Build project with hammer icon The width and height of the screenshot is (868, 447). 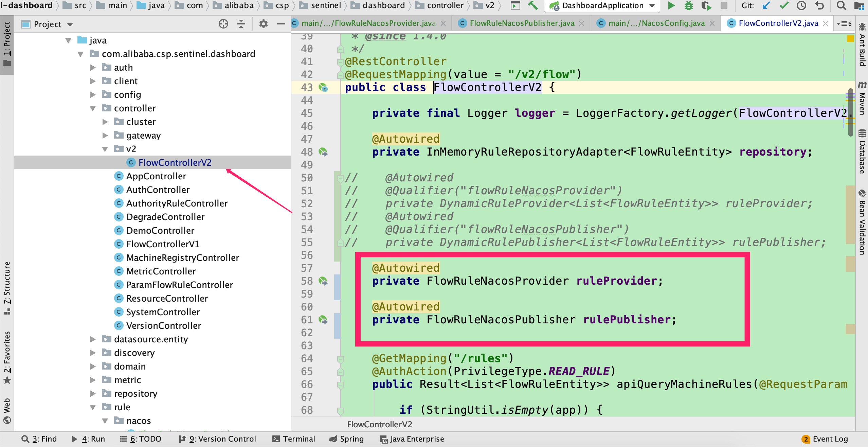(x=533, y=5)
